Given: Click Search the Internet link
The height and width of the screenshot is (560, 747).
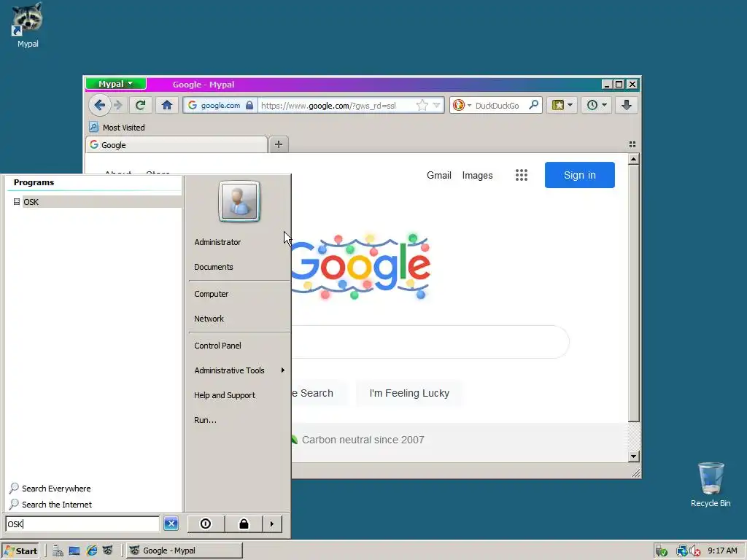Looking at the screenshot, I should (50, 505).
